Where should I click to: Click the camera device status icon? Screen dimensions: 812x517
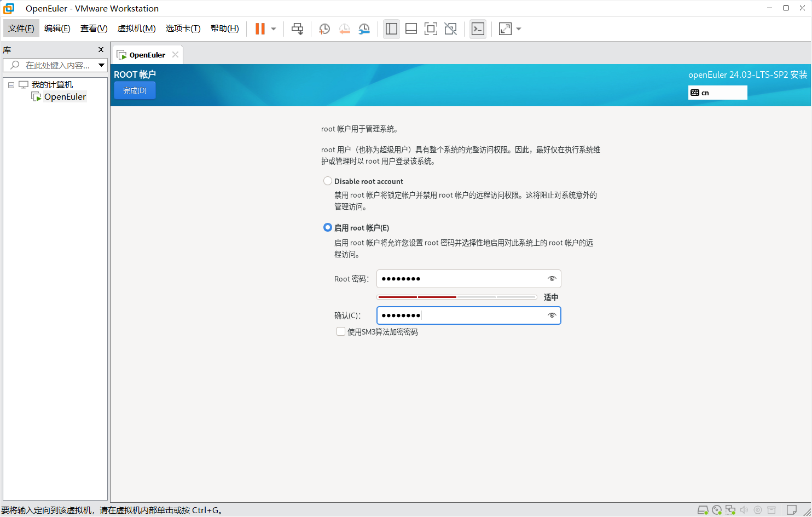click(x=758, y=510)
